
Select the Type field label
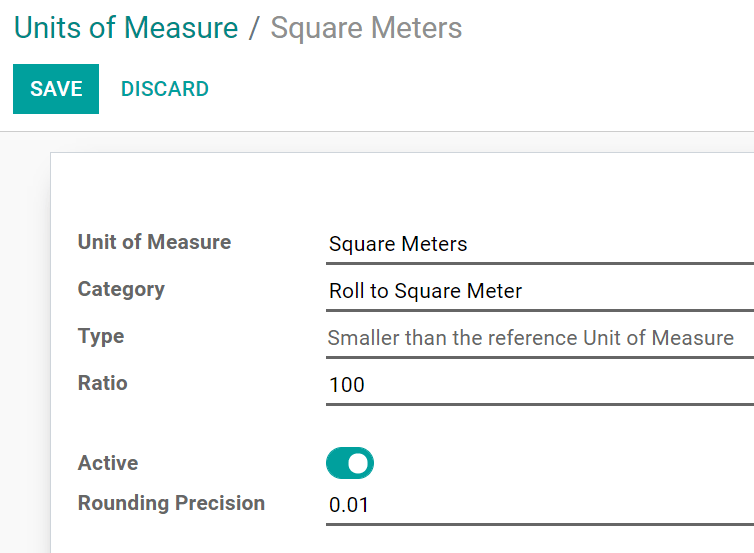pos(101,336)
